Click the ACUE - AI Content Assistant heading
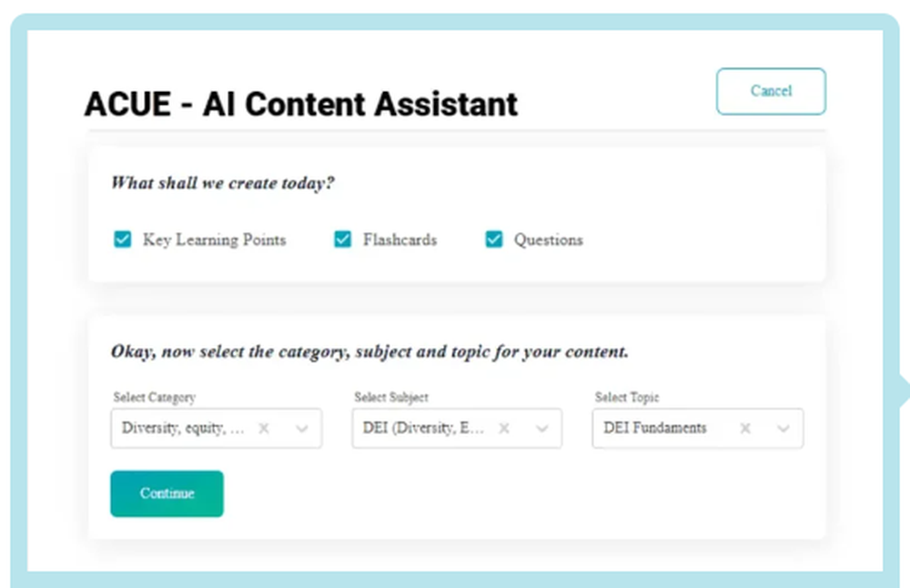Viewport: 910px width, 588px height. pyautogui.click(x=300, y=105)
